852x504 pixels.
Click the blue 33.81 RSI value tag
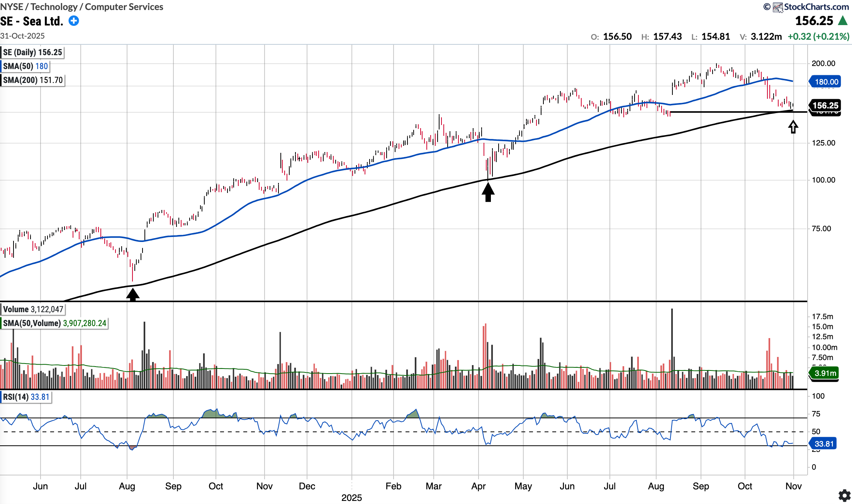point(823,444)
